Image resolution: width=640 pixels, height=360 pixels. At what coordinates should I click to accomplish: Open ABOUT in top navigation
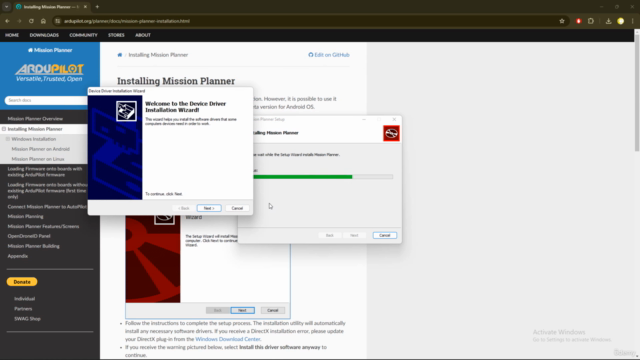pos(143,35)
